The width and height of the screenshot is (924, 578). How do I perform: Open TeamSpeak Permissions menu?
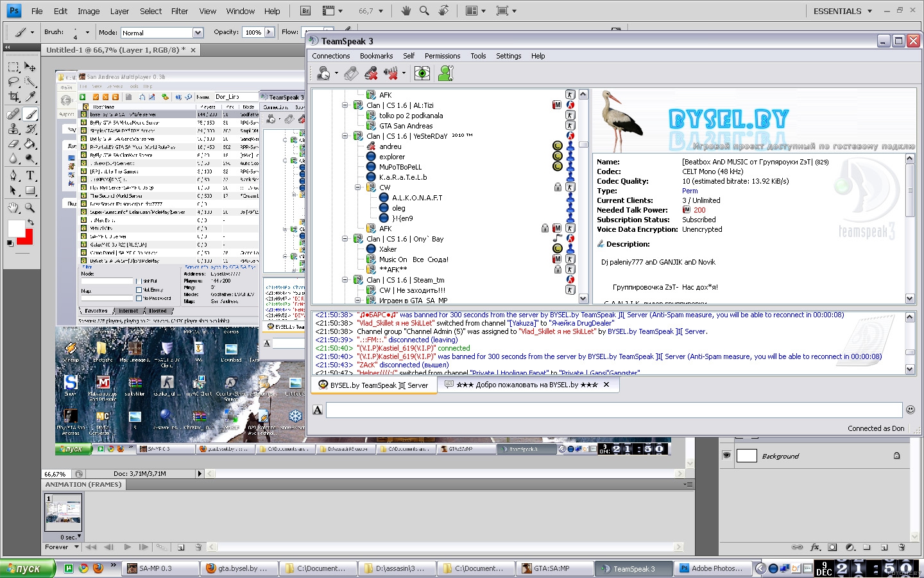point(442,56)
